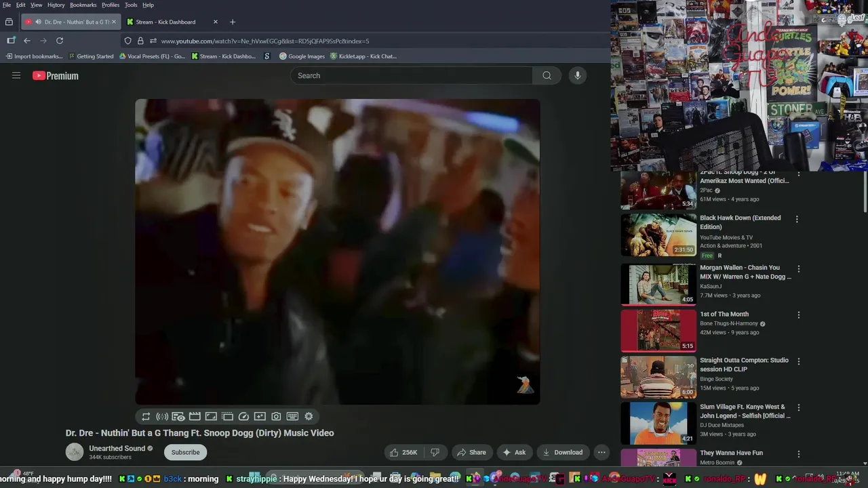The image size is (868, 488).
Task: Click the search magnifier button
Action: click(x=547, y=75)
